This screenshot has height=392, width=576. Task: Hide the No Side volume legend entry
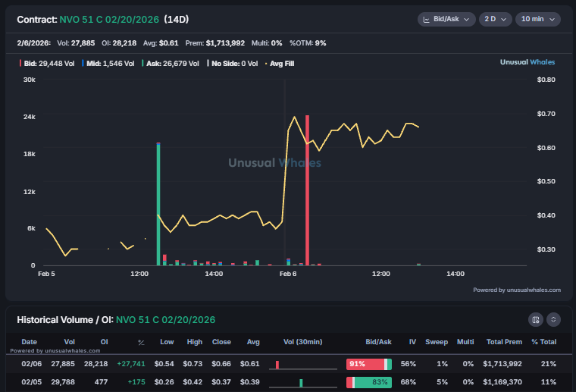tap(233, 63)
